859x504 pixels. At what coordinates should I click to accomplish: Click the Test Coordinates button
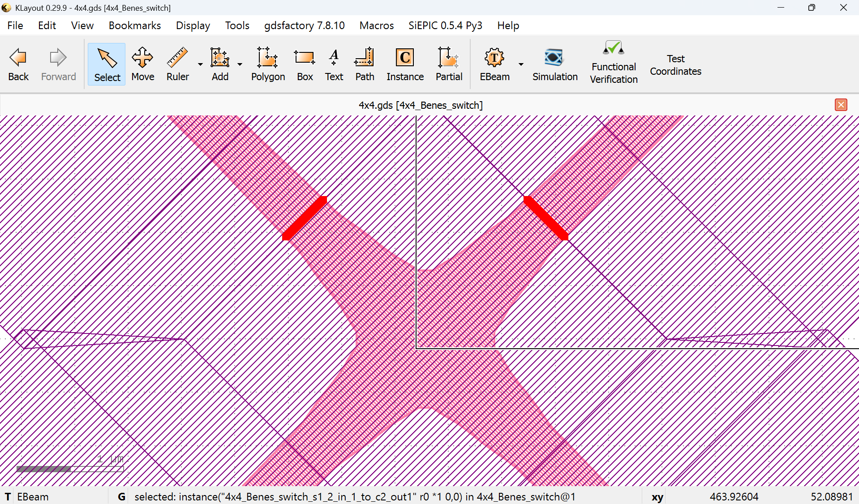coord(675,65)
